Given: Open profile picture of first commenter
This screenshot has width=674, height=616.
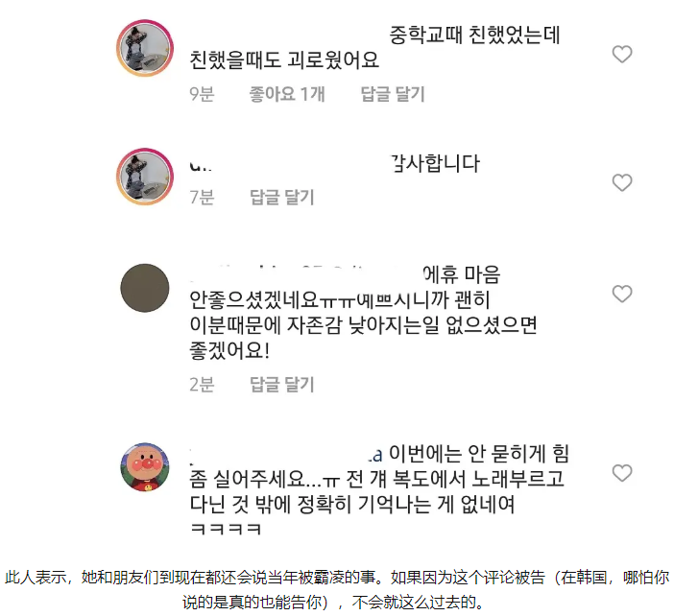Looking at the screenshot, I should 145,48.
